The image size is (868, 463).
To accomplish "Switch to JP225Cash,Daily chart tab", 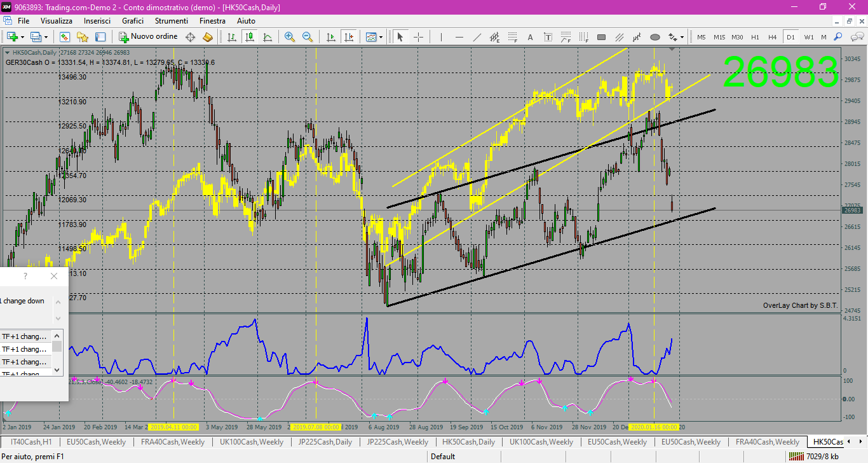I will (326, 442).
